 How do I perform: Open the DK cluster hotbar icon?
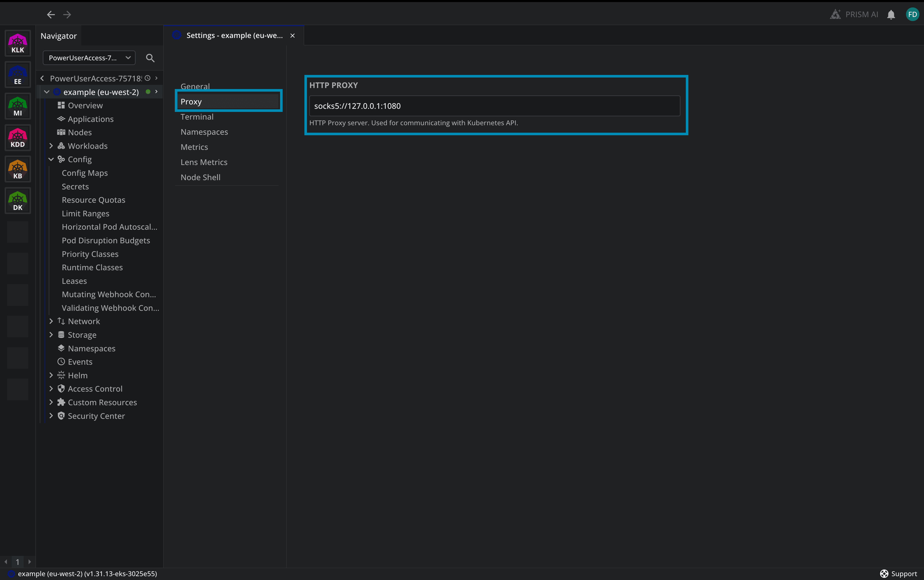click(18, 201)
